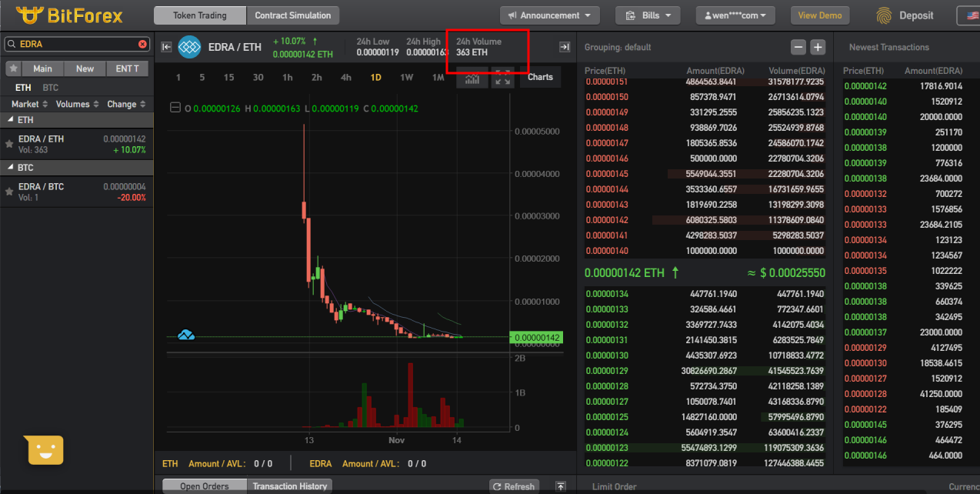Viewport: 980px width, 494px height.
Task: Click buy order at price 0.00000129
Action: (705, 371)
